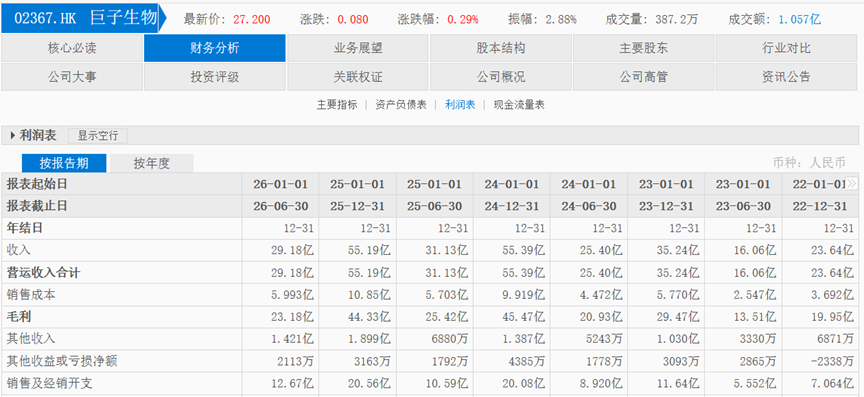Image resolution: width=864 pixels, height=397 pixels.
Task: Click the table scroll-right double-arrow icon
Action: [852, 184]
